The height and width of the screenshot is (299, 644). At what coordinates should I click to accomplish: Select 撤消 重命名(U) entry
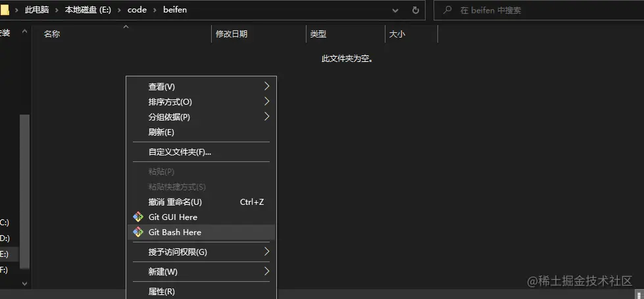[x=201, y=202]
